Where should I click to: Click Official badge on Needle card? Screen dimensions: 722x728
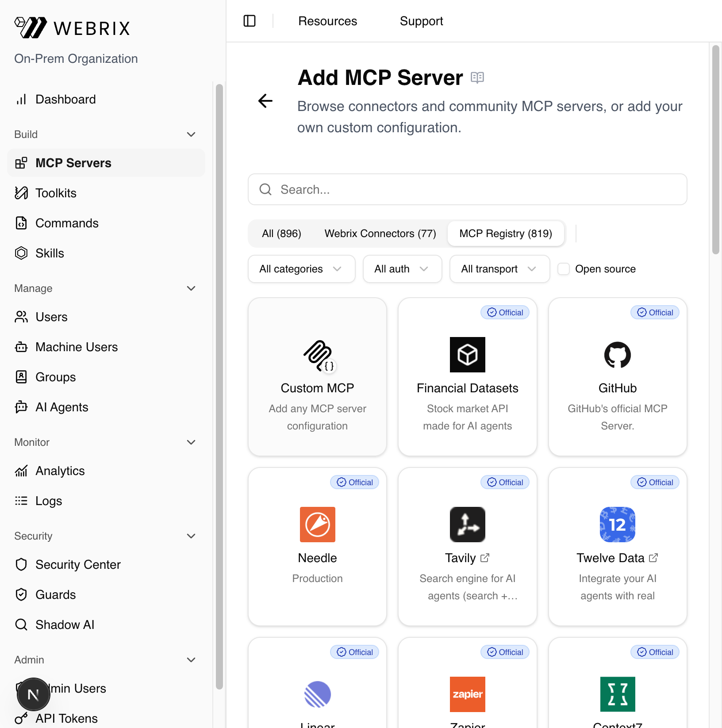[x=355, y=482]
